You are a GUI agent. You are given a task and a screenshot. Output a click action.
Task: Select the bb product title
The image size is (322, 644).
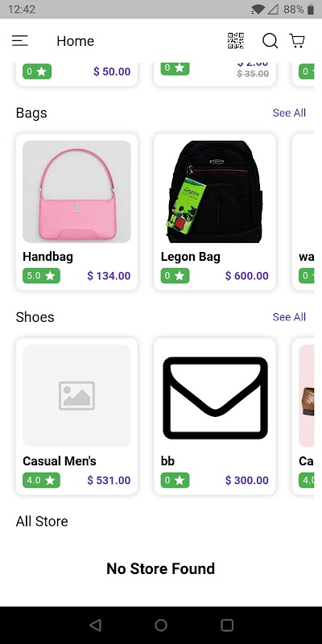tap(167, 460)
